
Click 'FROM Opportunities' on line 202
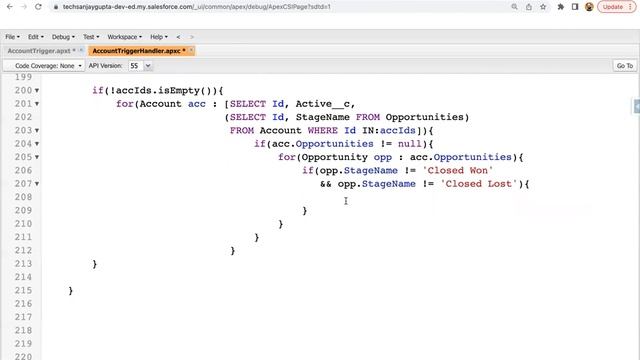coord(409,117)
